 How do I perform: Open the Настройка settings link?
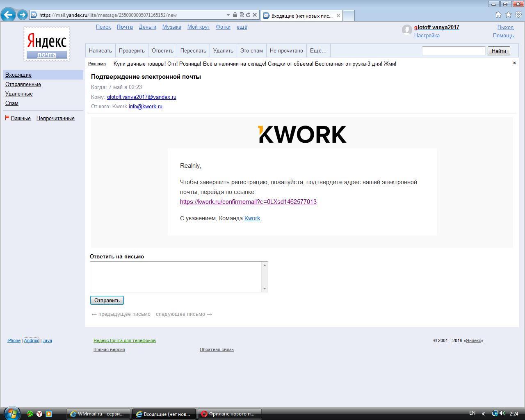tap(427, 35)
